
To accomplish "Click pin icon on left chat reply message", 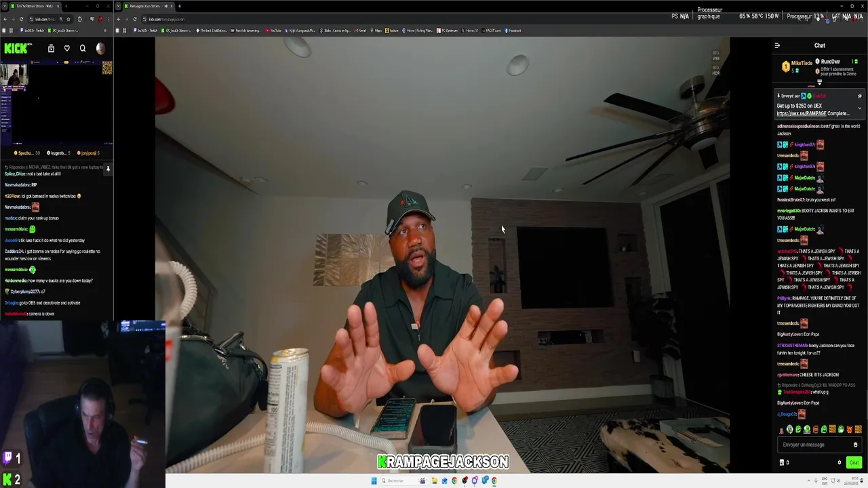I will [108, 168].
